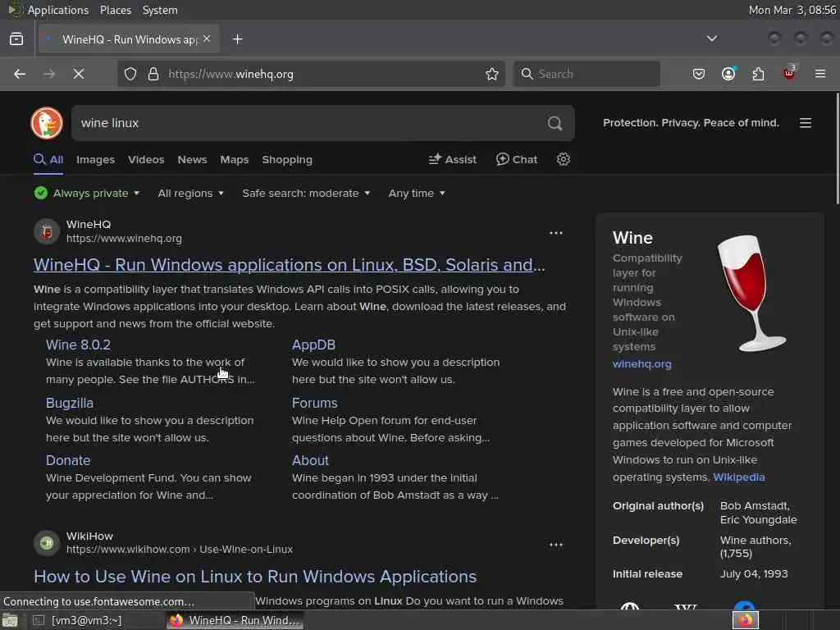Open Firefox application menu
Image resolution: width=840 pixels, height=630 pixels.
(x=820, y=73)
